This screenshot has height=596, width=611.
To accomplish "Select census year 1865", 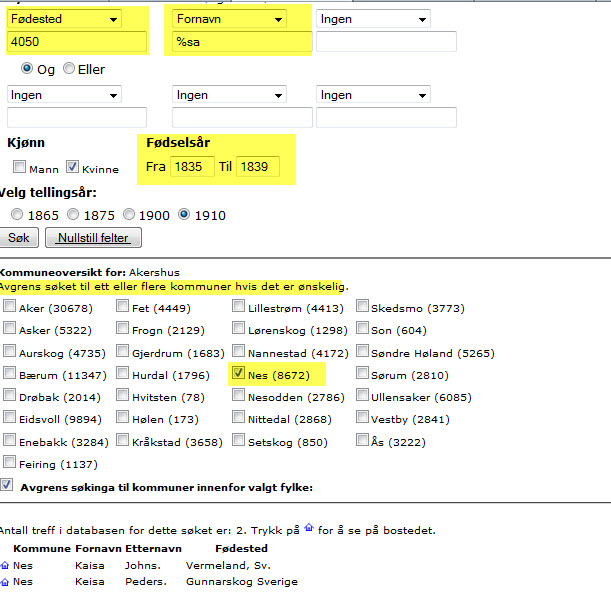I will [17, 214].
